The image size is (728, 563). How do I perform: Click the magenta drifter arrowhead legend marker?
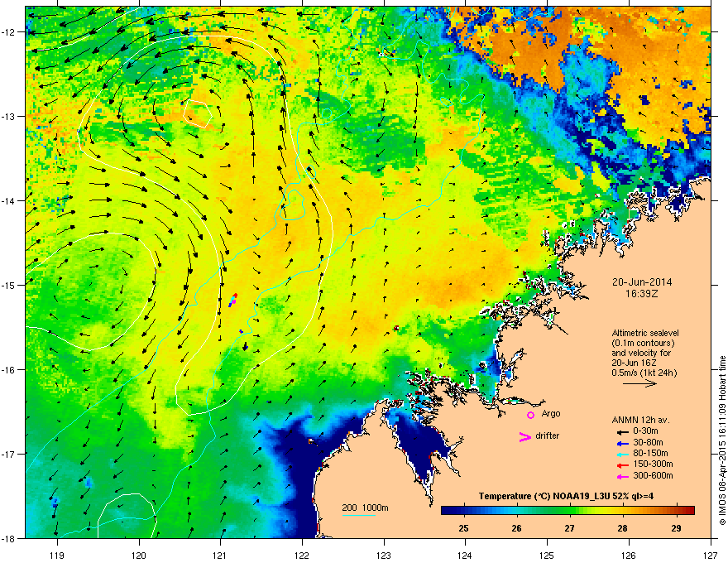tap(524, 436)
